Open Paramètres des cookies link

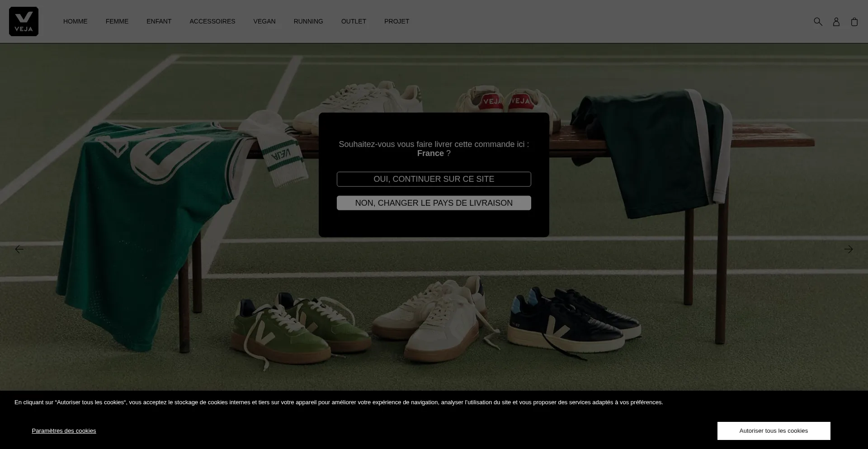[64, 431]
